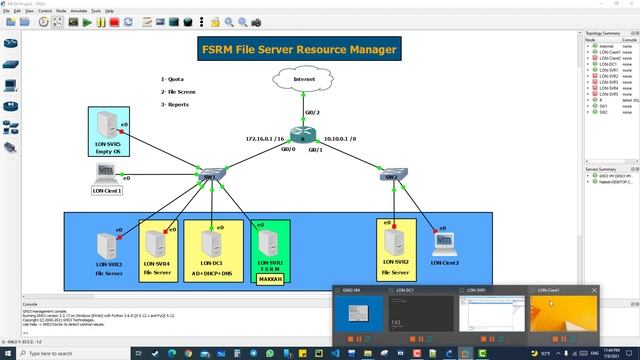Click the GNS3 VM preview stop button
The width and height of the screenshot is (640, 360).
350,339
